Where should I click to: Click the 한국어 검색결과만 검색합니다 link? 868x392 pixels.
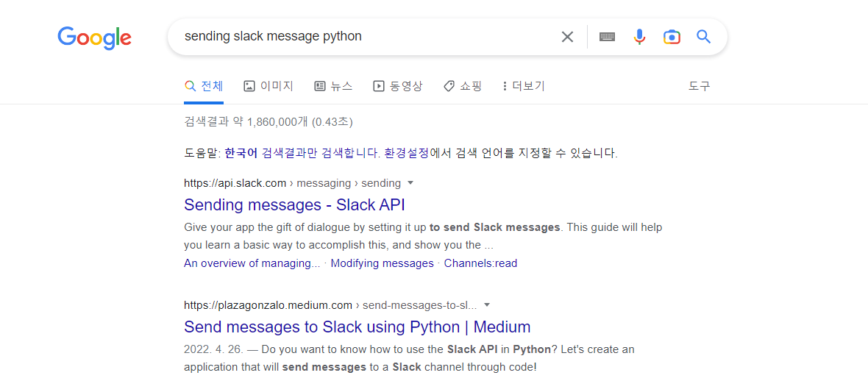[302, 154]
